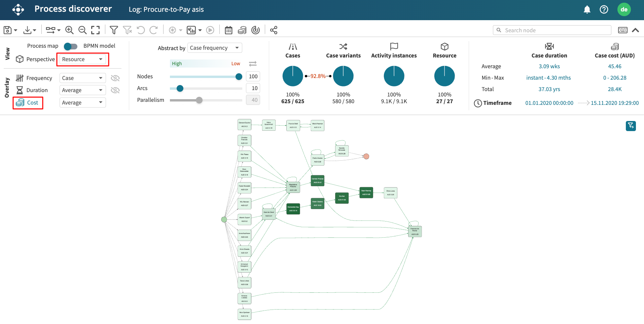The height and width of the screenshot is (324, 644).
Task: Toggle Process map to BPMN model
Action: coord(71,46)
